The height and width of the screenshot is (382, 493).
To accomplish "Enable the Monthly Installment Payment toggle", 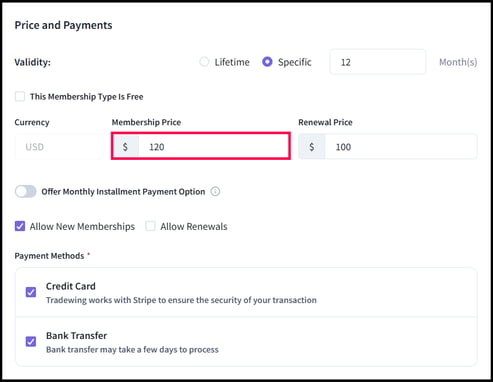I will coord(25,192).
